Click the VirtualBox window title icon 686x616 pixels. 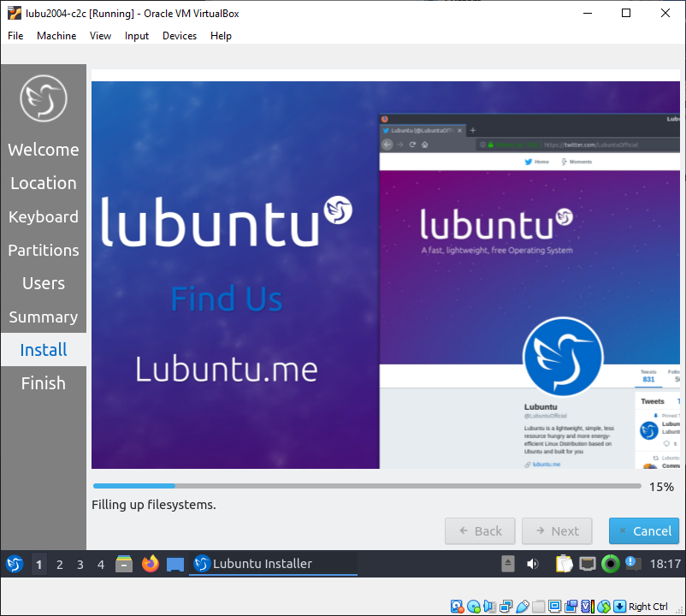14,13
